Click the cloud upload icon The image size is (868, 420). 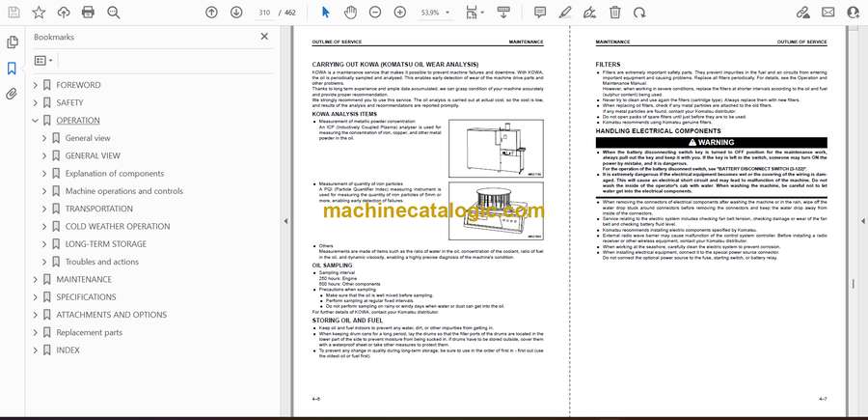[64, 13]
